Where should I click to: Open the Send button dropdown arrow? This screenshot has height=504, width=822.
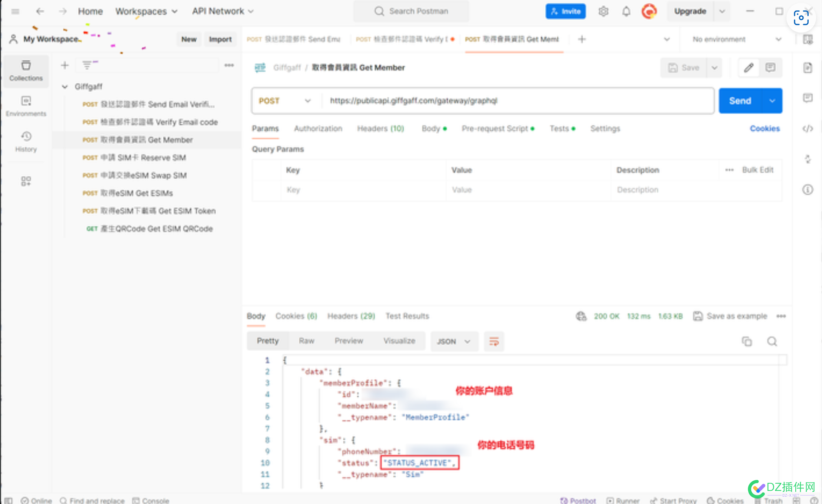coord(772,101)
